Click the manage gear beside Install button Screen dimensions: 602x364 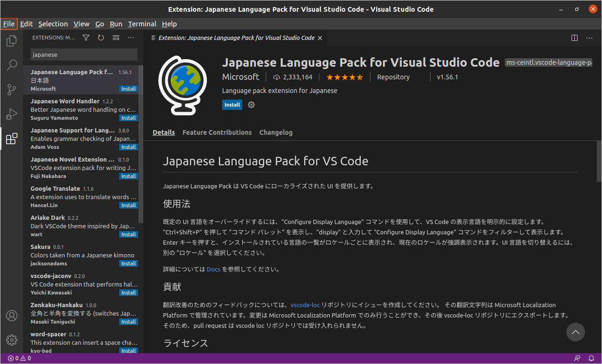(x=251, y=105)
